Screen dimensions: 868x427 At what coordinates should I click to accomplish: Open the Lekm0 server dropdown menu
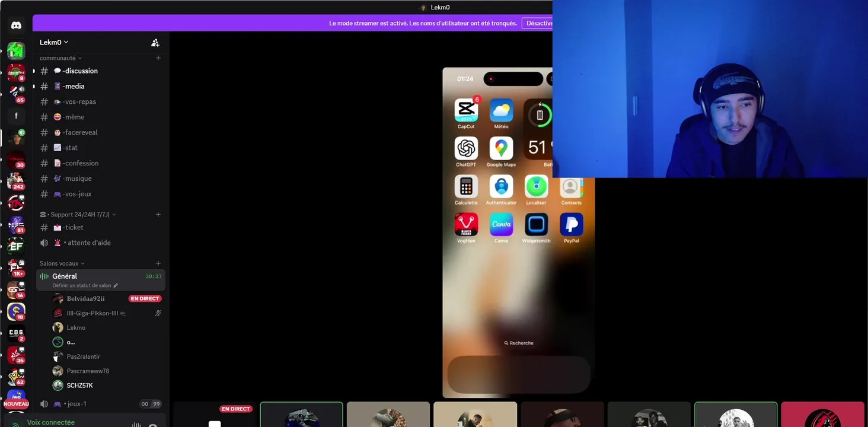click(x=54, y=42)
